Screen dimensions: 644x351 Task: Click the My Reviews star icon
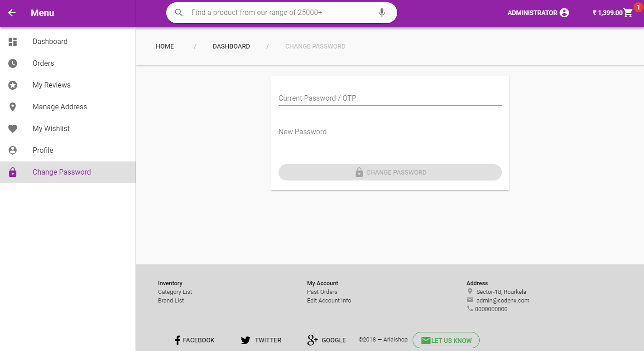(x=13, y=85)
